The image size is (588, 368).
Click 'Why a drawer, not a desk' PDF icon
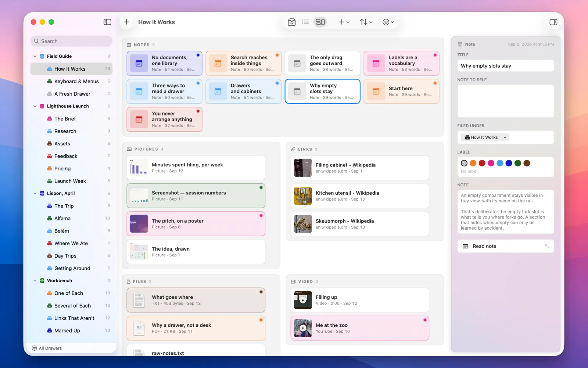tap(139, 328)
